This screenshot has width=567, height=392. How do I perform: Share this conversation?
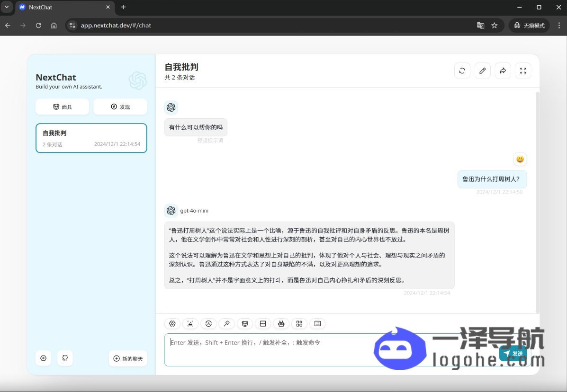pos(503,71)
